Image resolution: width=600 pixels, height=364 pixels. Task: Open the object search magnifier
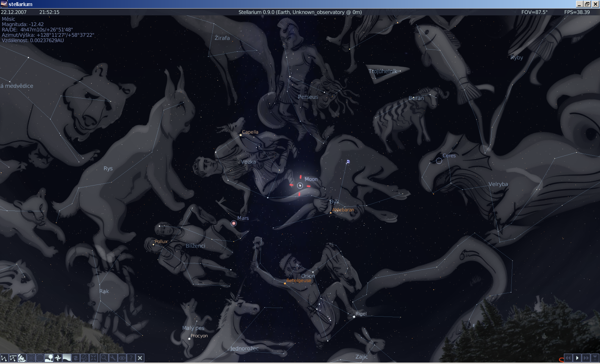click(x=104, y=358)
